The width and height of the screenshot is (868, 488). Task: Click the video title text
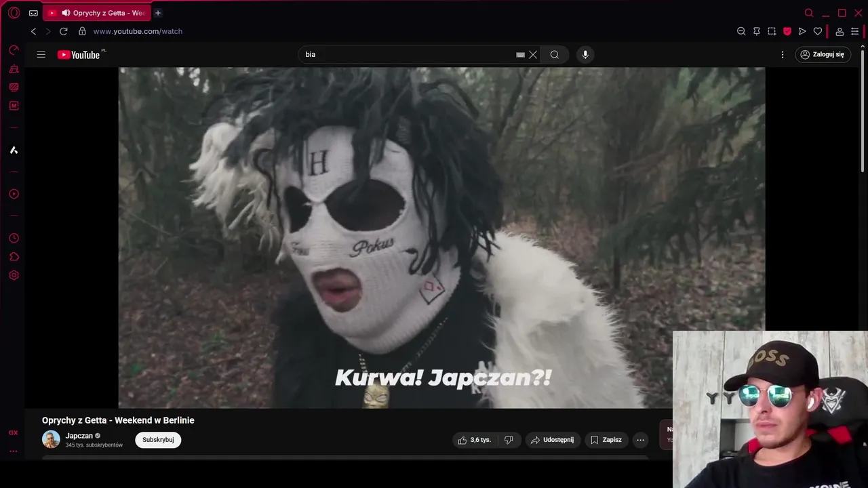click(118, 420)
